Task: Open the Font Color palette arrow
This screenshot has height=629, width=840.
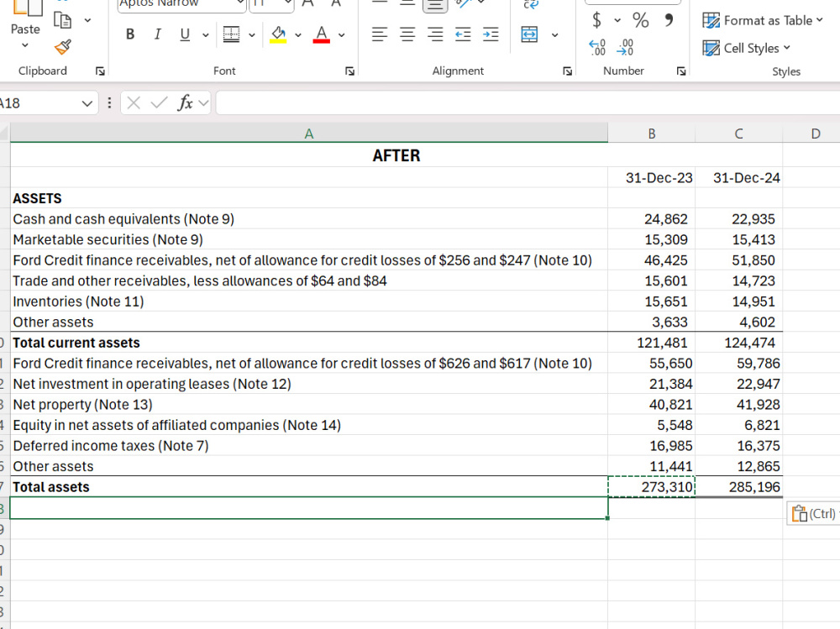Action: pyautogui.click(x=342, y=35)
